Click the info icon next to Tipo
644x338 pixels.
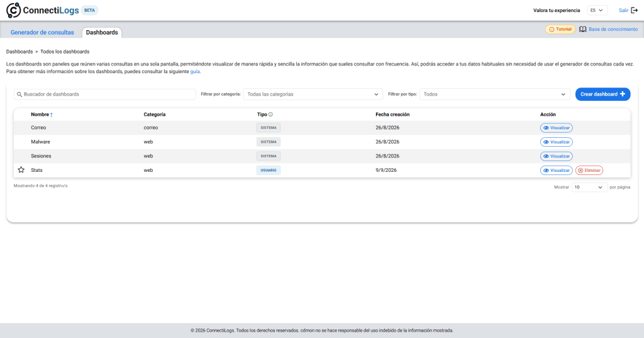pyautogui.click(x=270, y=115)
